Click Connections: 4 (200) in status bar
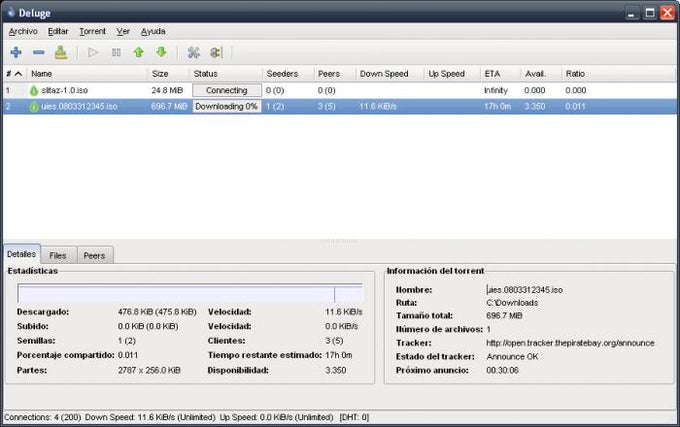The height and width of the screenshot is (427, 680). [x=42, y=417]
